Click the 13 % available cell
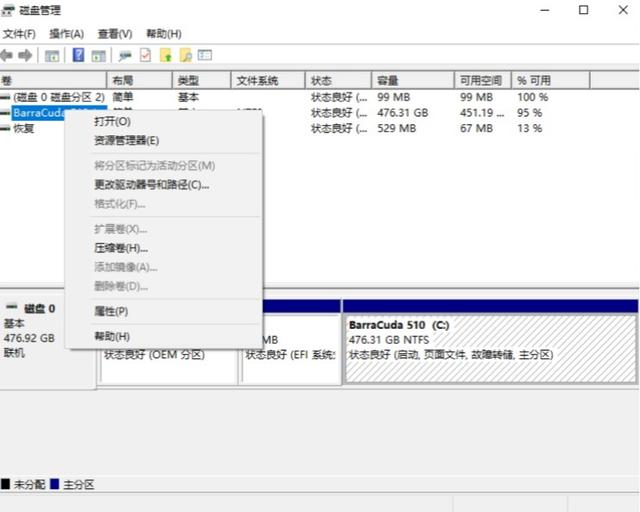 [x=529, y=128]
